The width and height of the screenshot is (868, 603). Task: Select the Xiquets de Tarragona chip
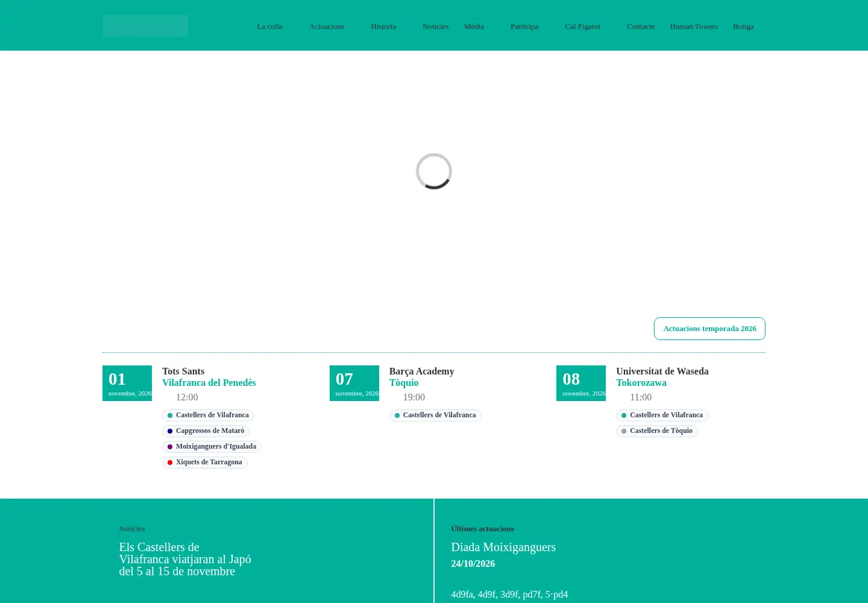click(205, 463)
